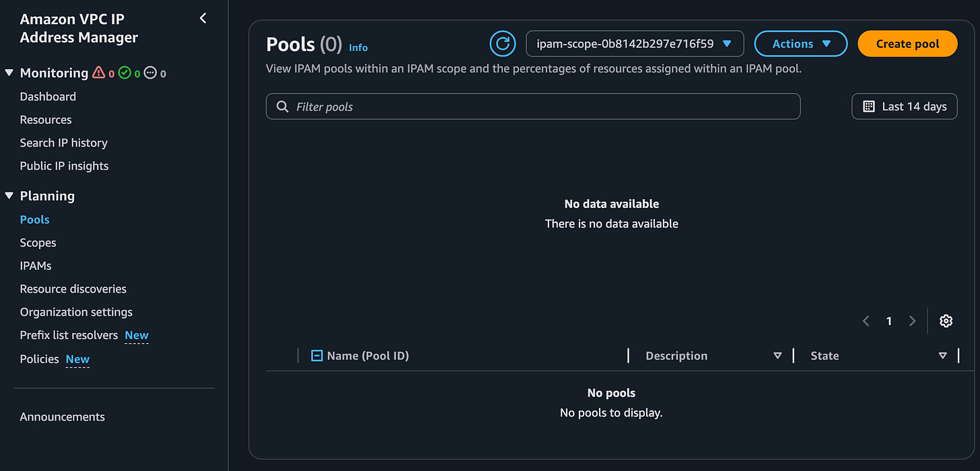Open the Actions dropdown menu
This screenshot has height=471, width=980.
[801, 44]
